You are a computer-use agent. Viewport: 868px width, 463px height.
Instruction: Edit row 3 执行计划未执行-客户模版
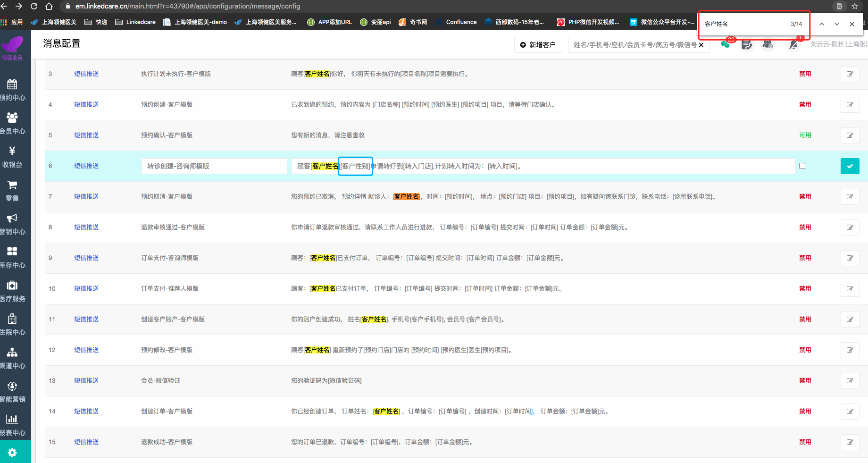click(850, 74)
